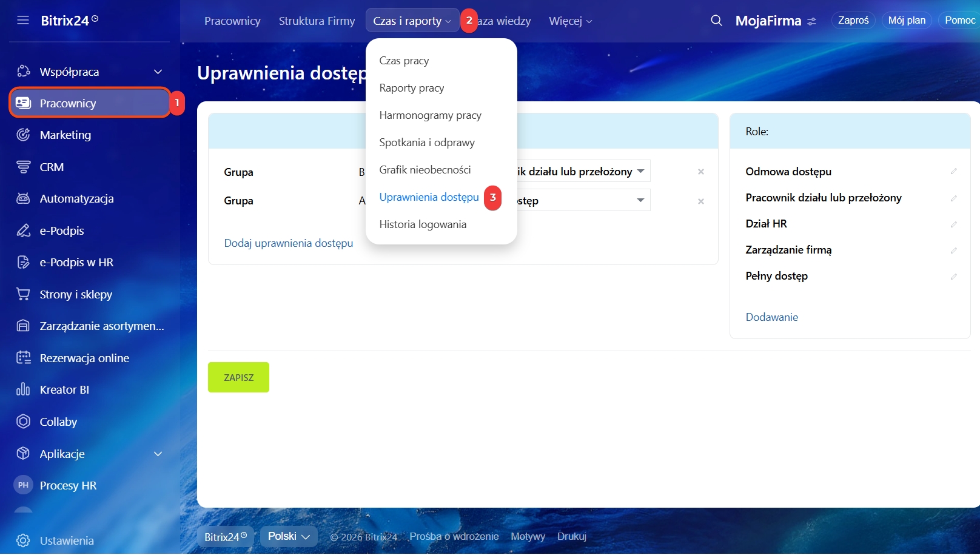980x555 pixels.
Task: Click the Kreator BI chart icon
Action: tap(23, 389)
